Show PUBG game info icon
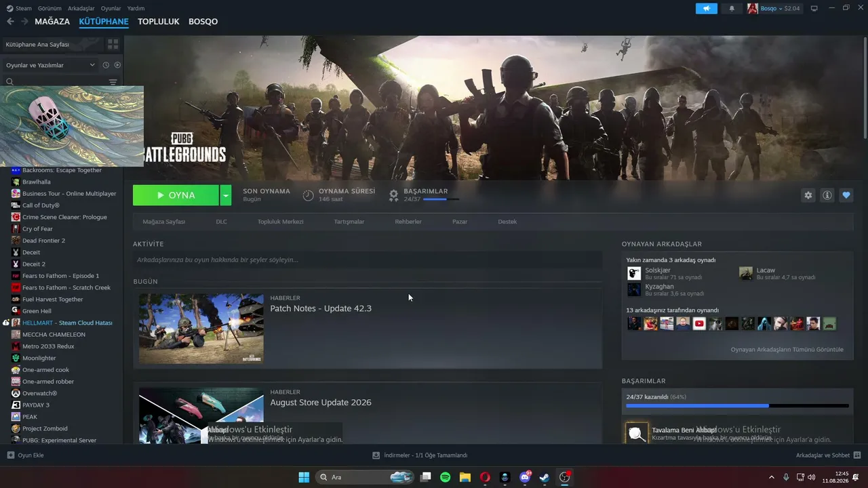The height and width of the screenshot is (488, 868). coord(827,195)
